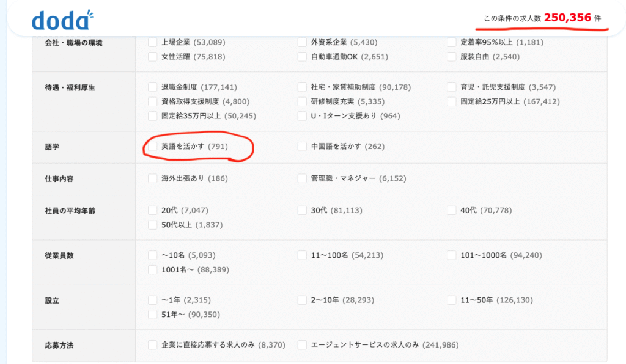Tick average age 30代 checkbox
The image size is (626, 364).
[302, 210]
